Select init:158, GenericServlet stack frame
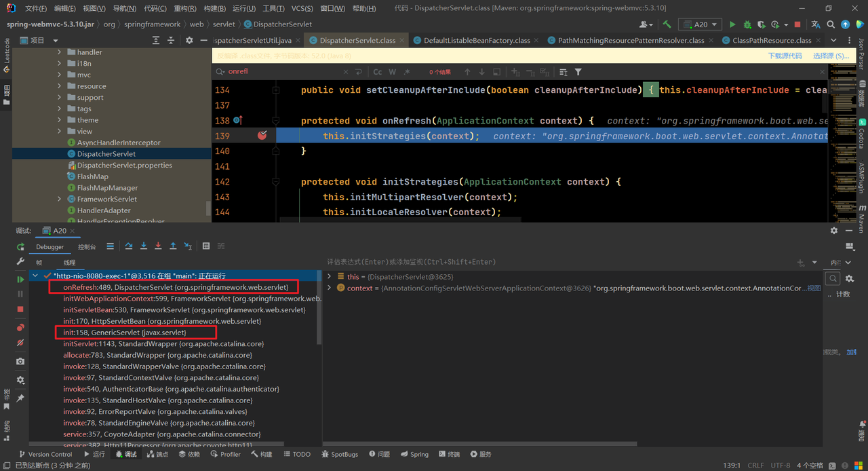 coord(125,333)
